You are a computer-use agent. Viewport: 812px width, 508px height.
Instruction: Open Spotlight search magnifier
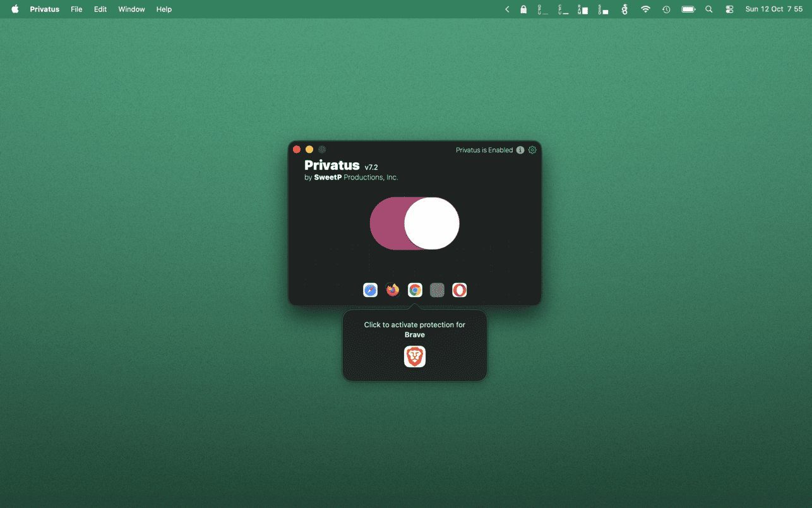709,9
